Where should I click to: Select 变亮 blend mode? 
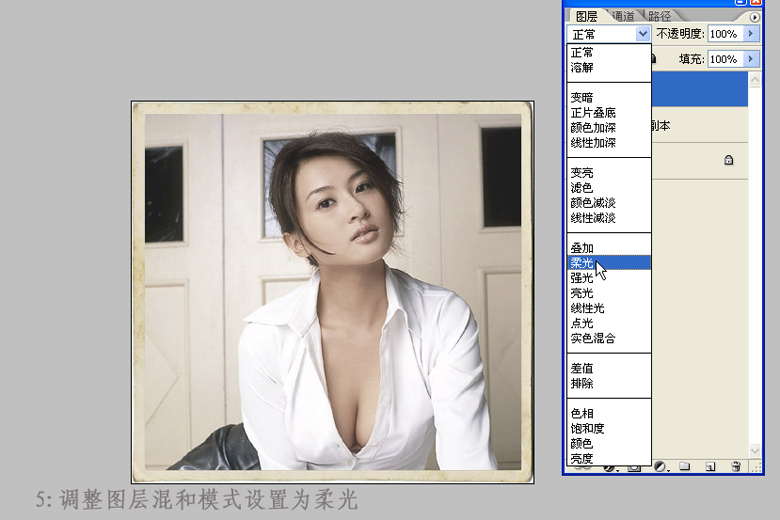point(609,173)
